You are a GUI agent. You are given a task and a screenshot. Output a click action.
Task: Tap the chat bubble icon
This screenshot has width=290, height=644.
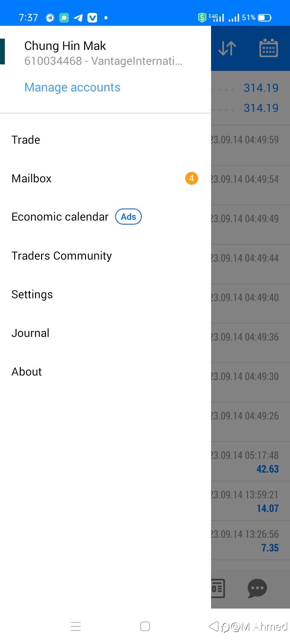pos(257,588)
